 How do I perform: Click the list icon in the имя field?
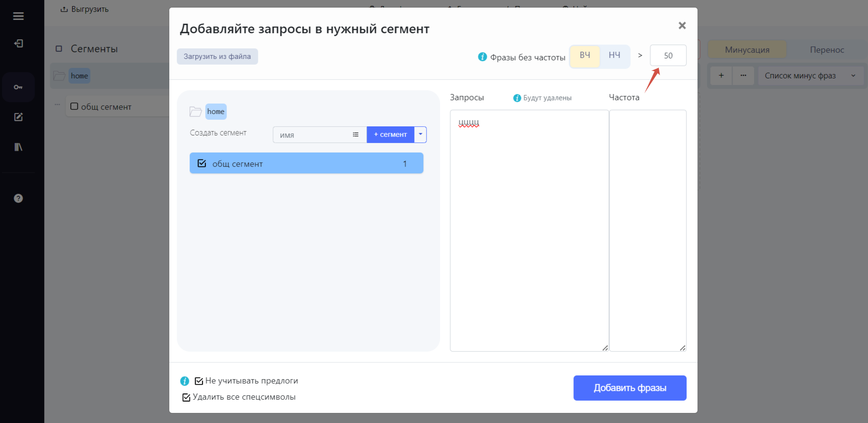point(355,135)
